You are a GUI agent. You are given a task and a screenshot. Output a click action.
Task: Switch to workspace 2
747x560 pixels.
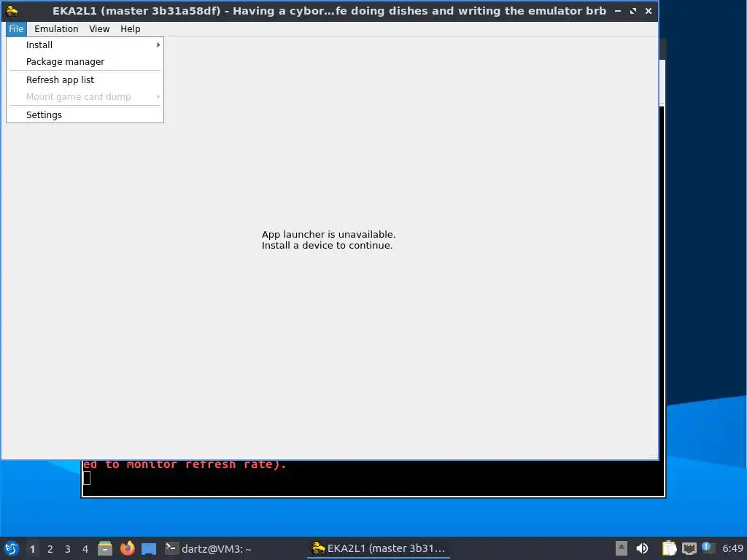(50, 548)
